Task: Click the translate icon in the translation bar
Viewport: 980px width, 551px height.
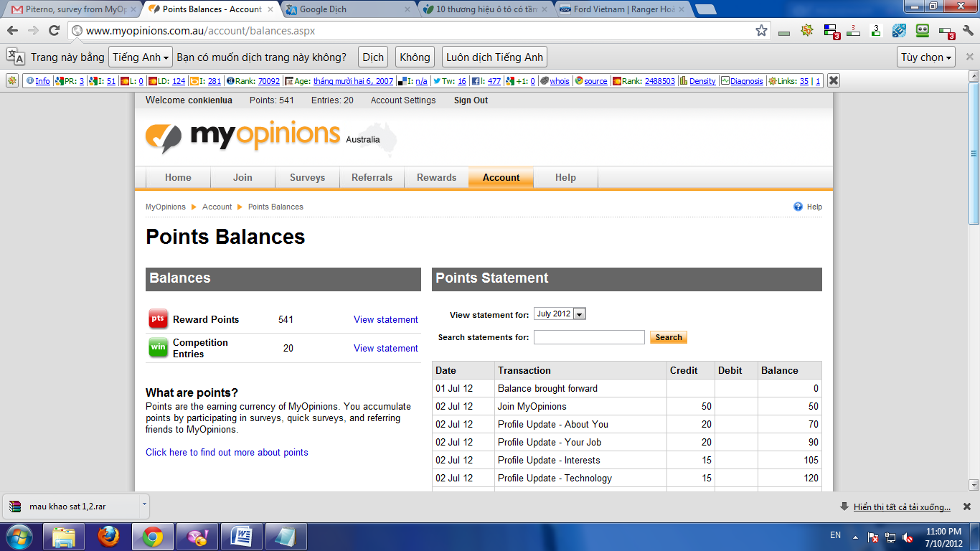Action: point(16,57)
